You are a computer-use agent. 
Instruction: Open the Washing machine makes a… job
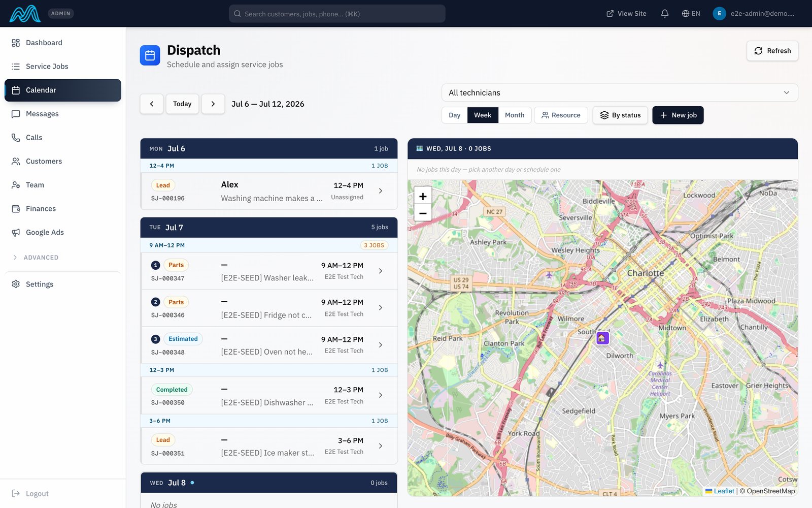point(269,191)
